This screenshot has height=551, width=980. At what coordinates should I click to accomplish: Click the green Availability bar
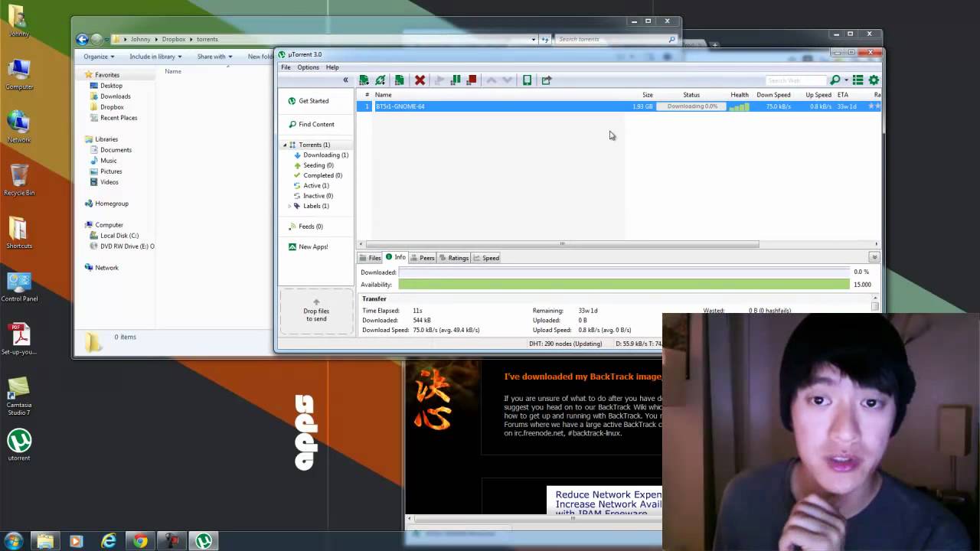coord(623,284)
